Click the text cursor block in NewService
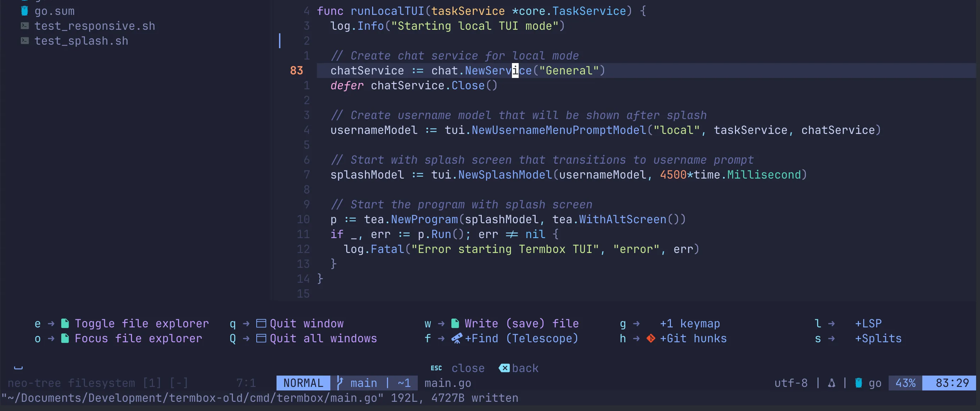This screenshot has width=980, height=411. pyautogui.click(x=515, y=71)
